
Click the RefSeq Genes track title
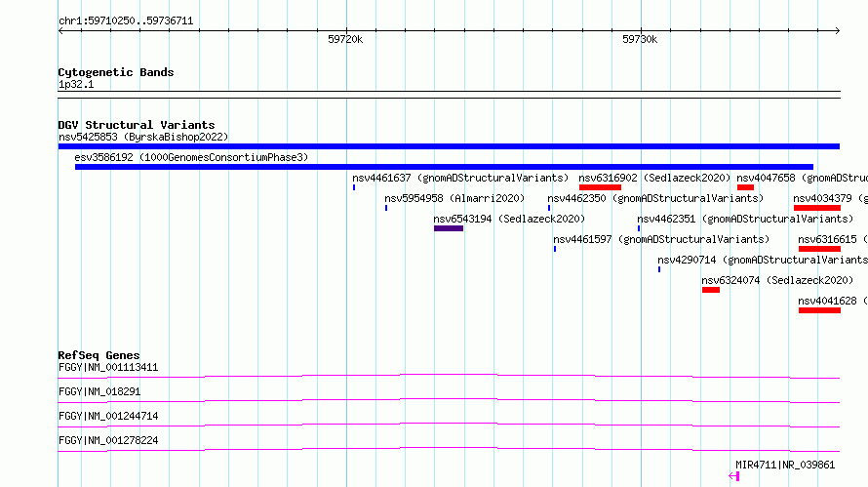99,355
